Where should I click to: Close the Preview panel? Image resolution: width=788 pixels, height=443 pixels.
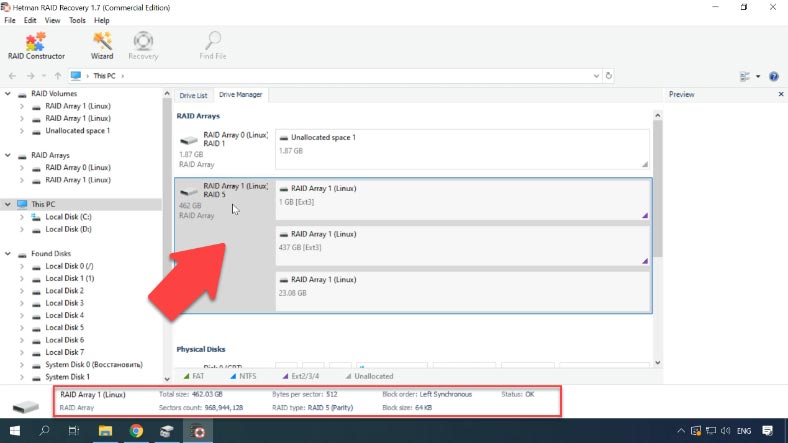[780, 94]
